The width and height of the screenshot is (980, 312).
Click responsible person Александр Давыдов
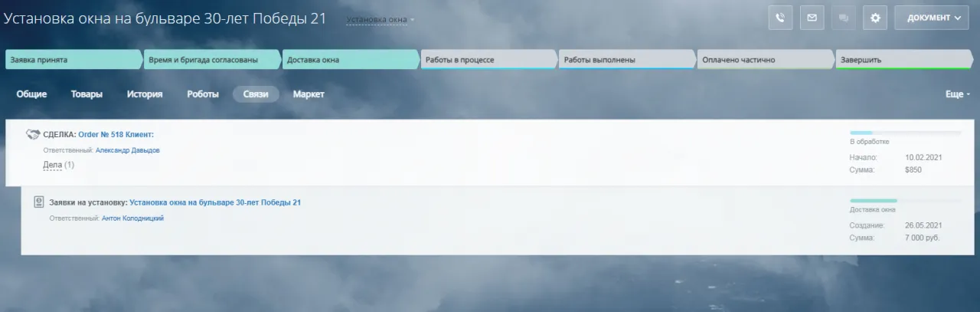[127, 150]
